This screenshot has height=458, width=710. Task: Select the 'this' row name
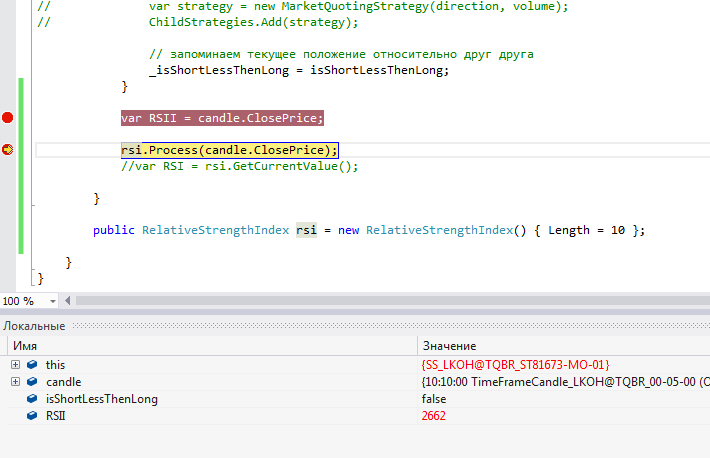pyautogui.click(x=55, y=365)
